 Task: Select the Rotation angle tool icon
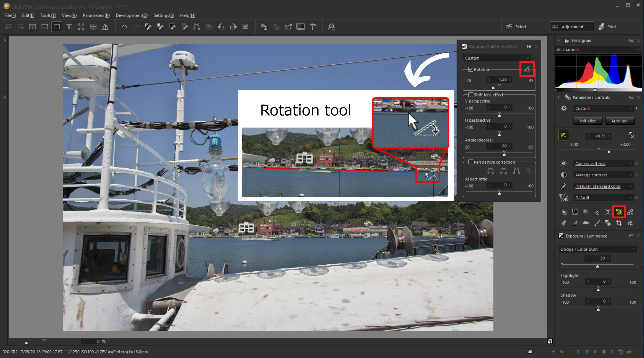[x=528, y=69]
